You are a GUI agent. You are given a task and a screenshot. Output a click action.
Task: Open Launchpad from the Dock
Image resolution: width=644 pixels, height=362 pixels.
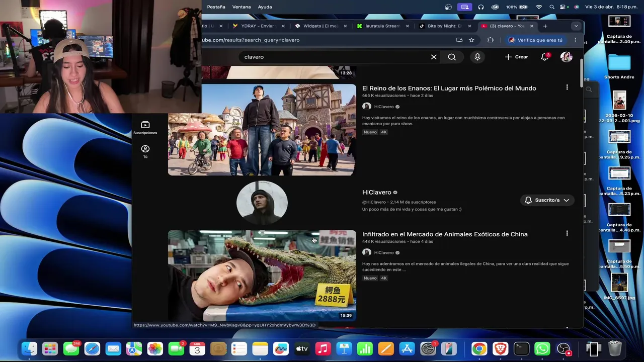[50, 348]
